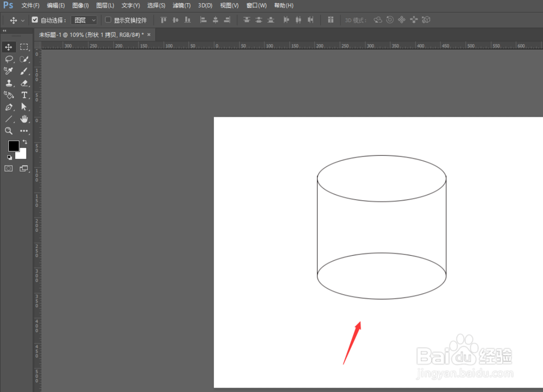Viewport: 543px width, 392px height.
Task: Open the 图像(I) menu
Action: [x=81, y=5]
